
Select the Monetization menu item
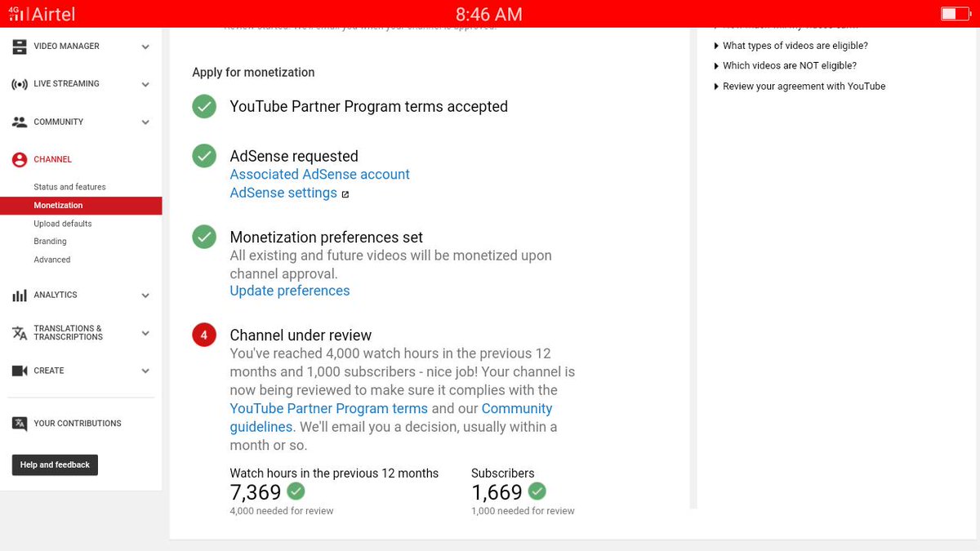tap(81, 206)
